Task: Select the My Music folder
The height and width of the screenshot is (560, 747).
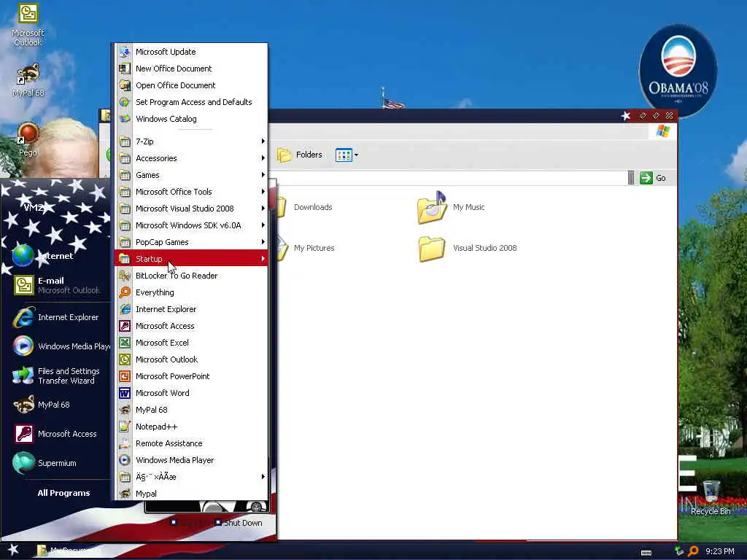Action: click(451, 207)
